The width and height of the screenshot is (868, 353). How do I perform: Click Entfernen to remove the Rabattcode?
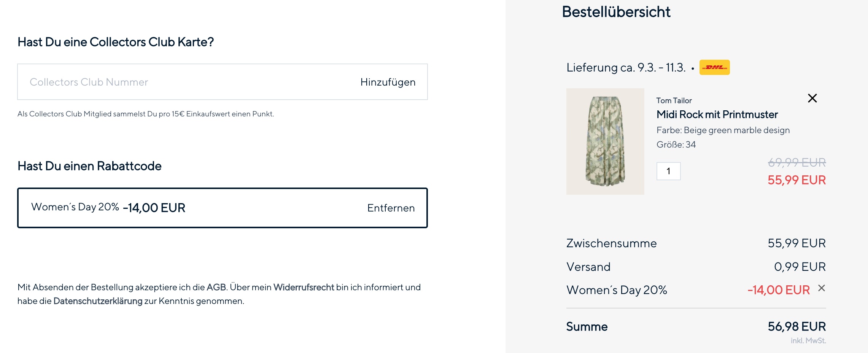[x=391, y=208]
